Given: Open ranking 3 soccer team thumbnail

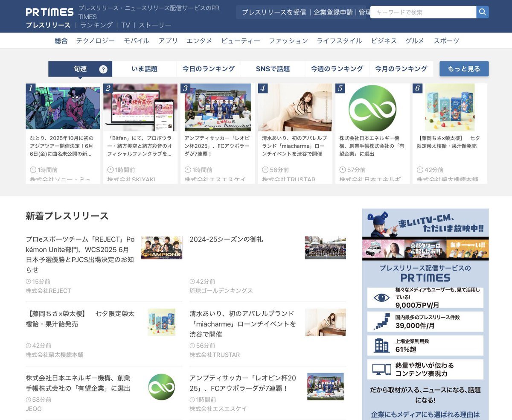Looking at the screenshot, I should pyautogui.click(x=218, y=107).
